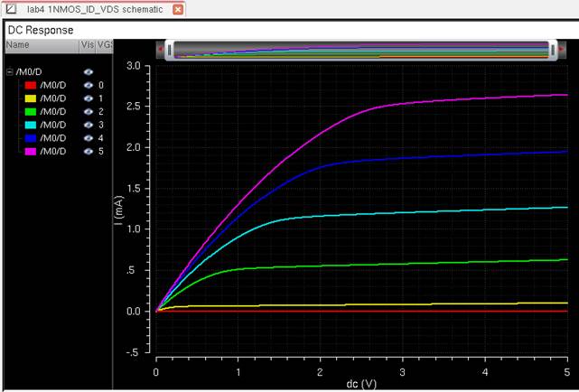
Task: Hide the yellow VGS 1 trace
Action: [x=89, y=98]
